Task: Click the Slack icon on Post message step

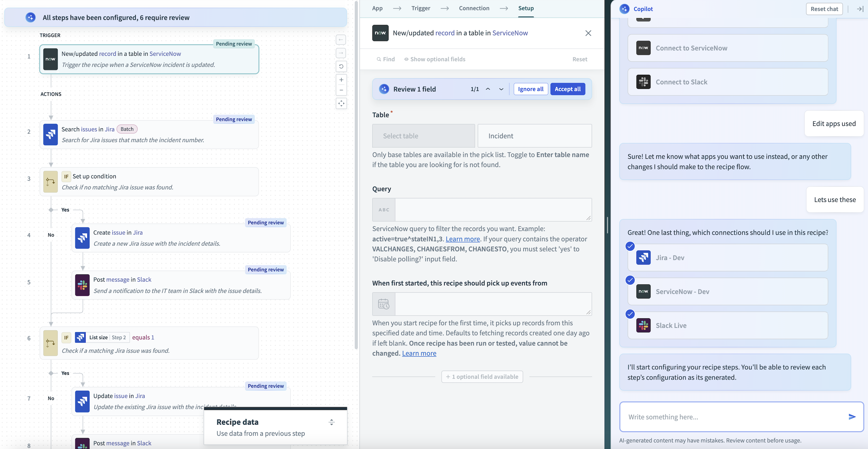Action: click(x=82, y=285)
